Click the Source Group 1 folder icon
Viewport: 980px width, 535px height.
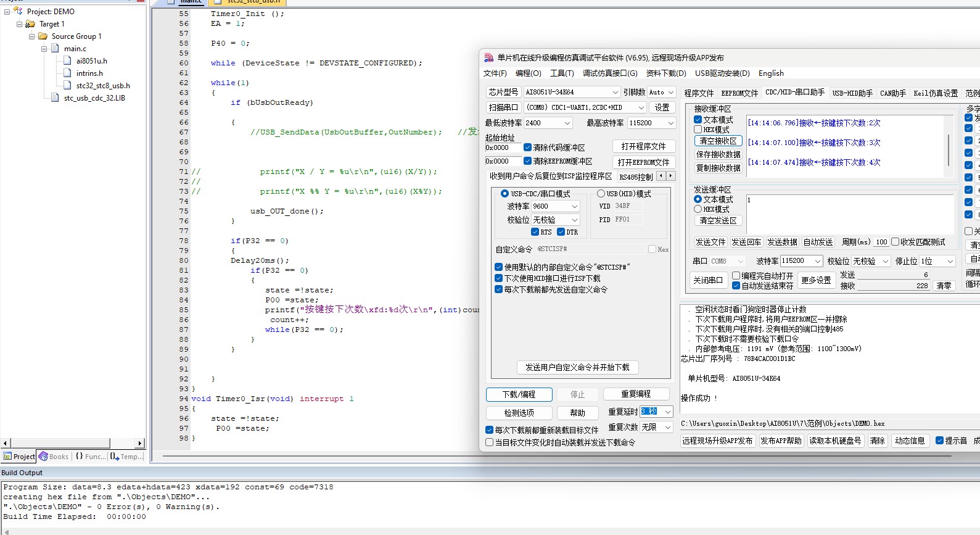[x=43, y=36]
